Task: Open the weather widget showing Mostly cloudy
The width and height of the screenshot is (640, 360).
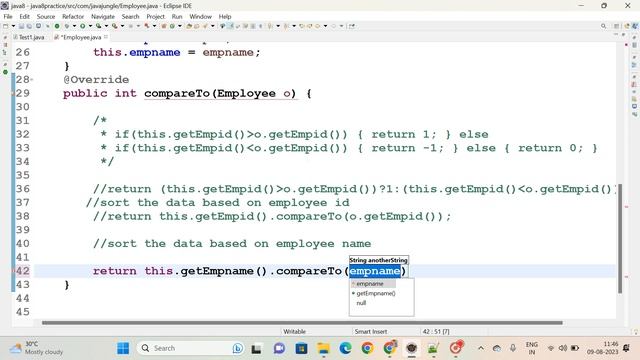Action: point(37,348)
